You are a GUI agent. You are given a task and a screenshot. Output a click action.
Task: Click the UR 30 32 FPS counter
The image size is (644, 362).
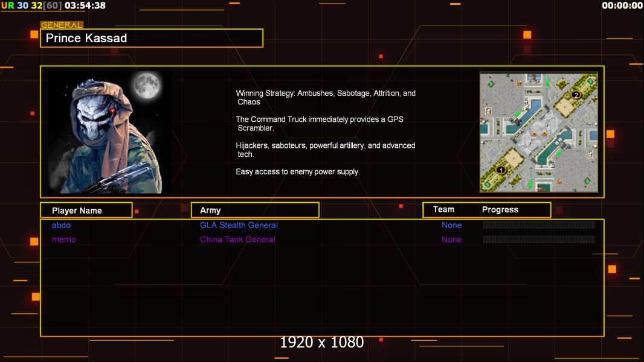(x=31, y=5)
